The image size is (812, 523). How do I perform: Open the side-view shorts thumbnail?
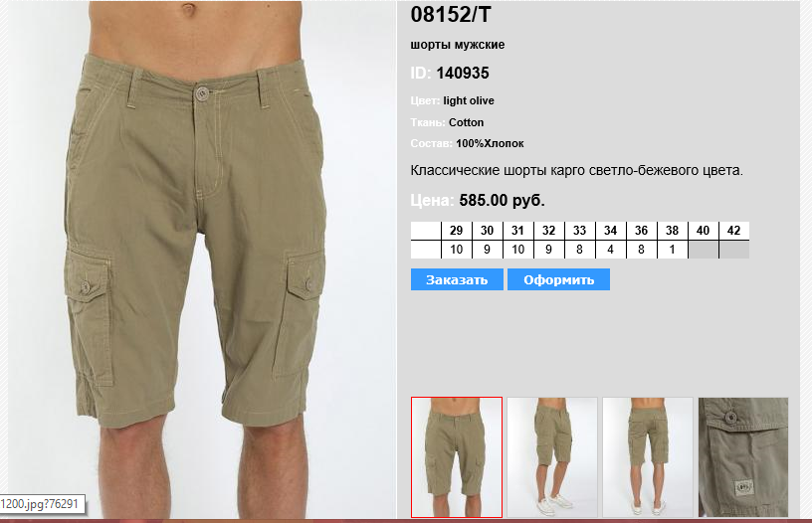pyautogui.click(x=552, y=456)
